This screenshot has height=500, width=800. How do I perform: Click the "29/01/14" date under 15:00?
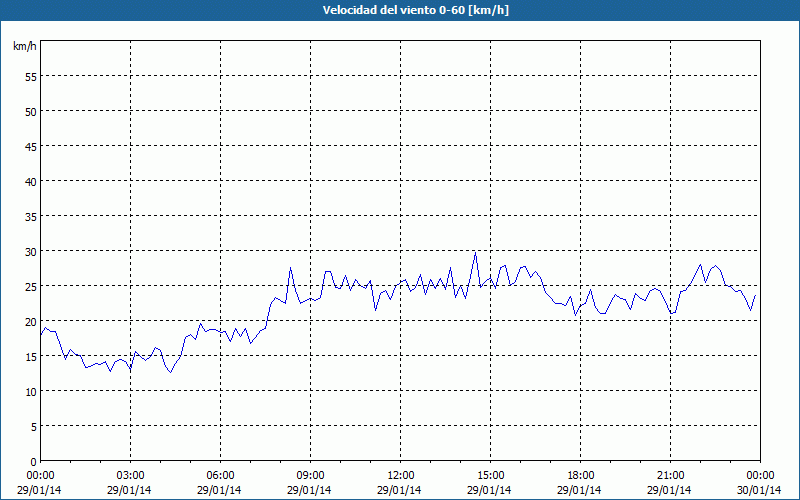489,490
